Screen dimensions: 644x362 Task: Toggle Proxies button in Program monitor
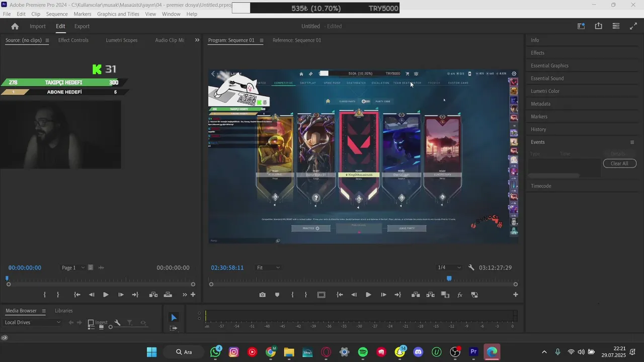445,295
